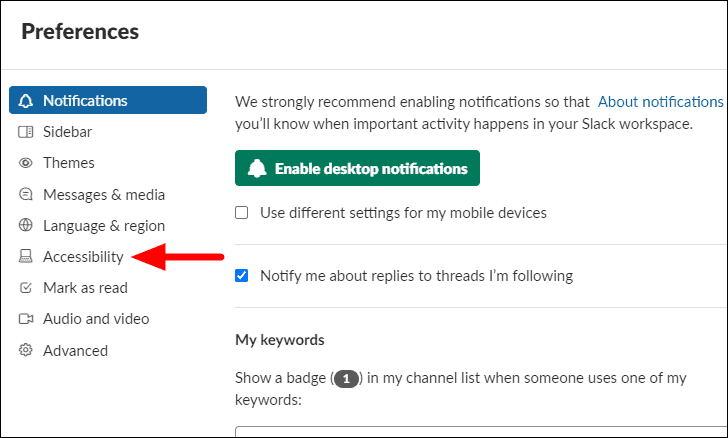Select the Themes preferences section
Screen dimensions: 728x438
69,163
